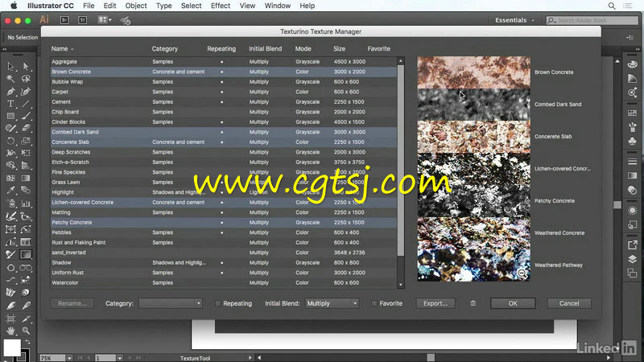Select the Direct Selection tool
Image resolution: width=644 pixels, height=362 pixels.
(x=26, y=66)
